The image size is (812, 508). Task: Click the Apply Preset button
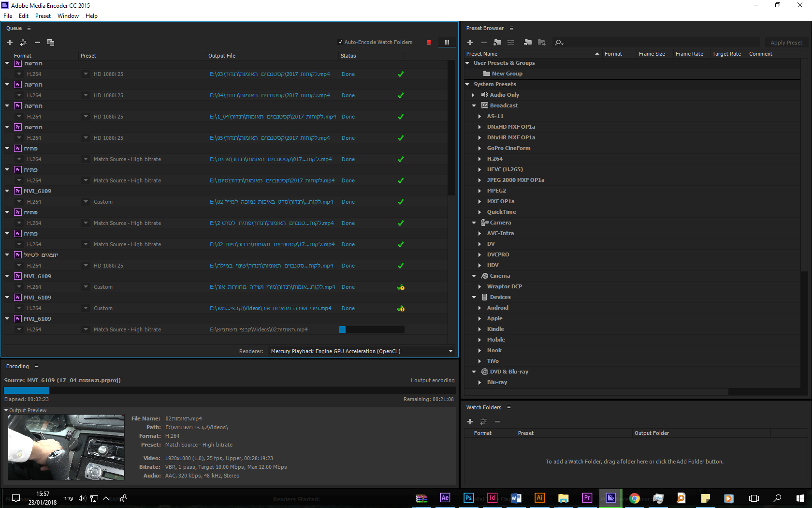786,43
